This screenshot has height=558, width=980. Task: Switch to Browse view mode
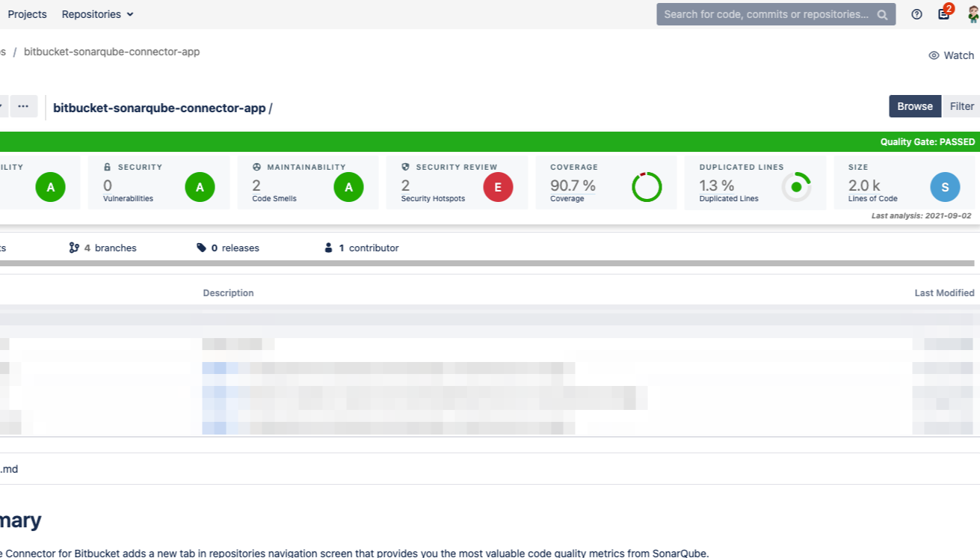[x=914, y=106]
